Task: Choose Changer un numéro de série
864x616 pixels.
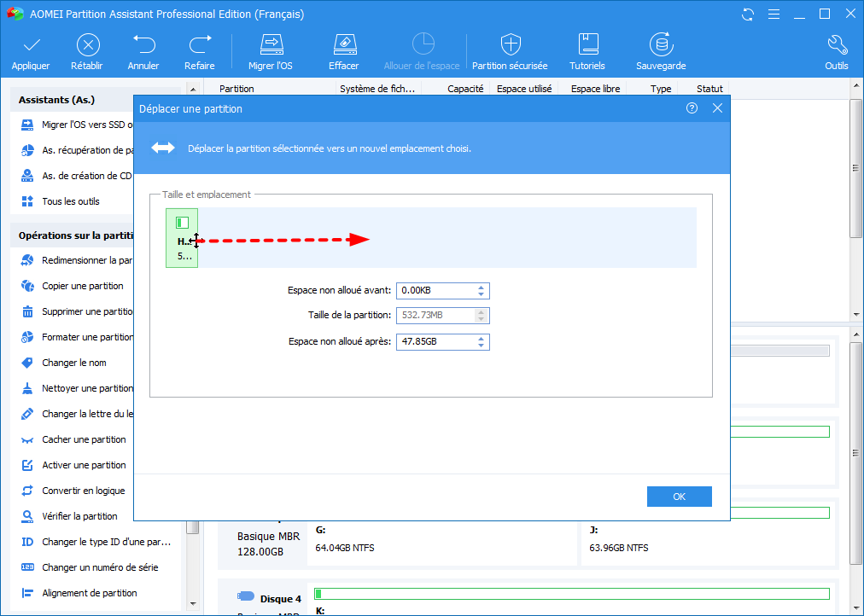Action: (90, 567)
